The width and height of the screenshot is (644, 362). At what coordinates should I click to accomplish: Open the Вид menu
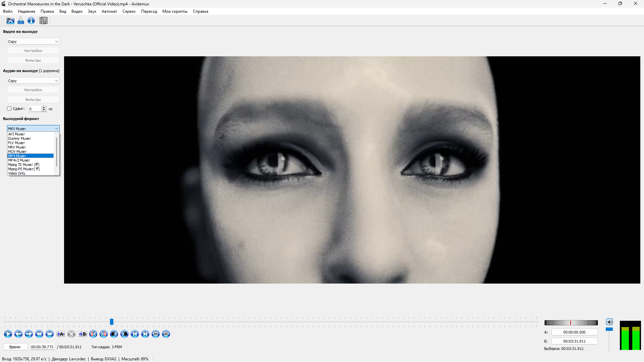point(63,11)
